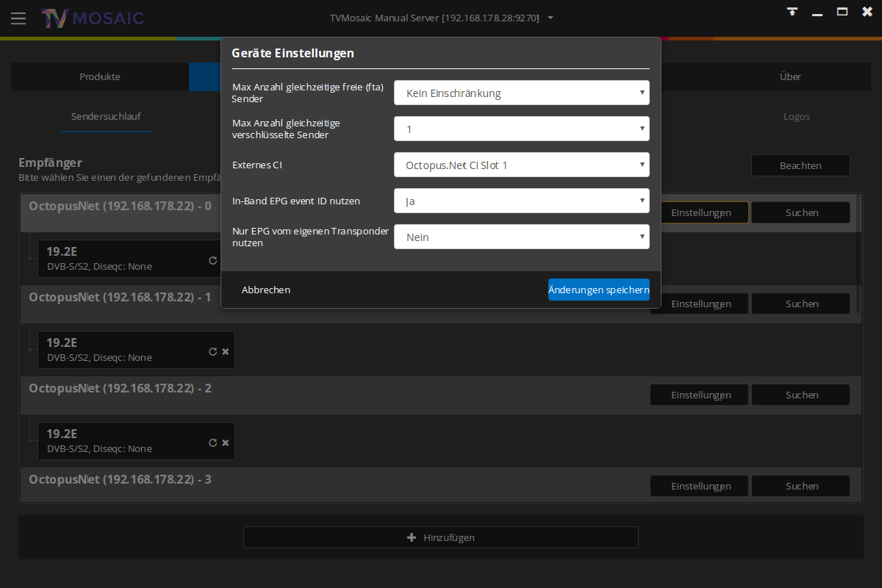Viewport: 882px width, 588px height.
Task: Click the Hinzufügen button
Action: coord(441,537)
